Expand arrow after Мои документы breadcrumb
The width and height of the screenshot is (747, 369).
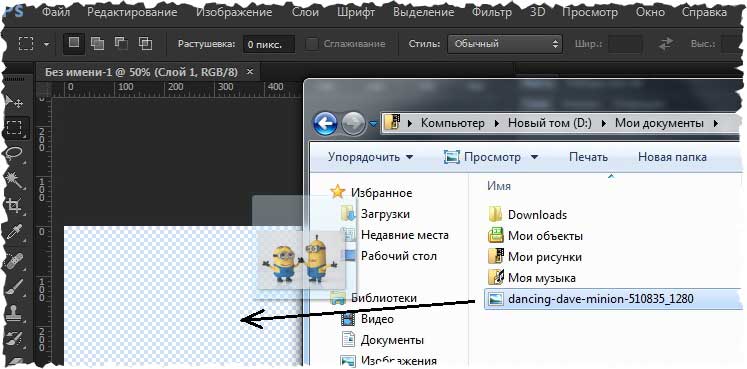[x=716, y=124]
